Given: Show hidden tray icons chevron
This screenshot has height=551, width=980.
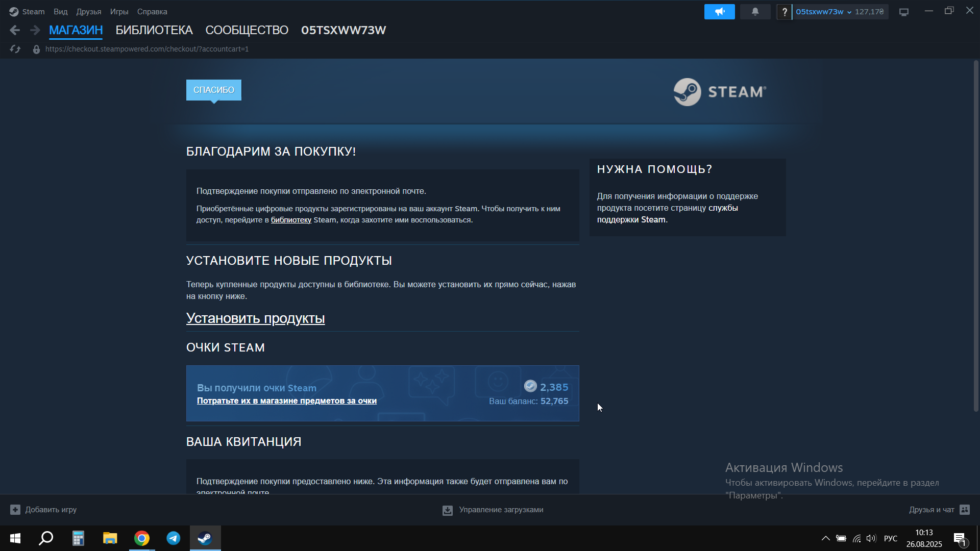Looking at the screenshot, I should (x=825, y=538).
